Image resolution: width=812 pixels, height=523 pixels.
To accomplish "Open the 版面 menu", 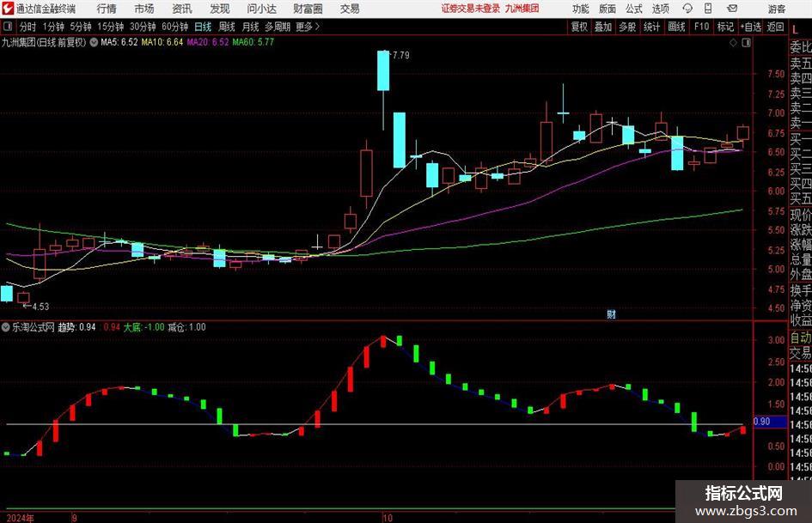I will 607,9.
